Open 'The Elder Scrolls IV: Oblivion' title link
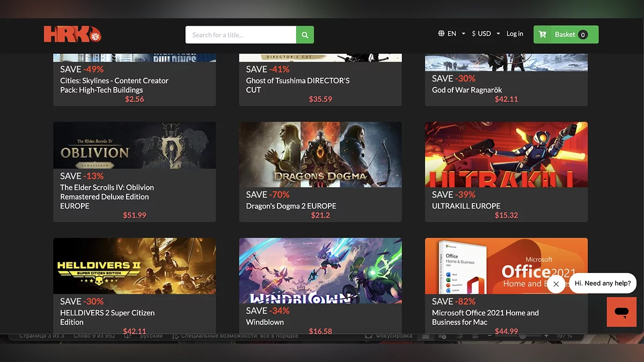 (107, 196)
